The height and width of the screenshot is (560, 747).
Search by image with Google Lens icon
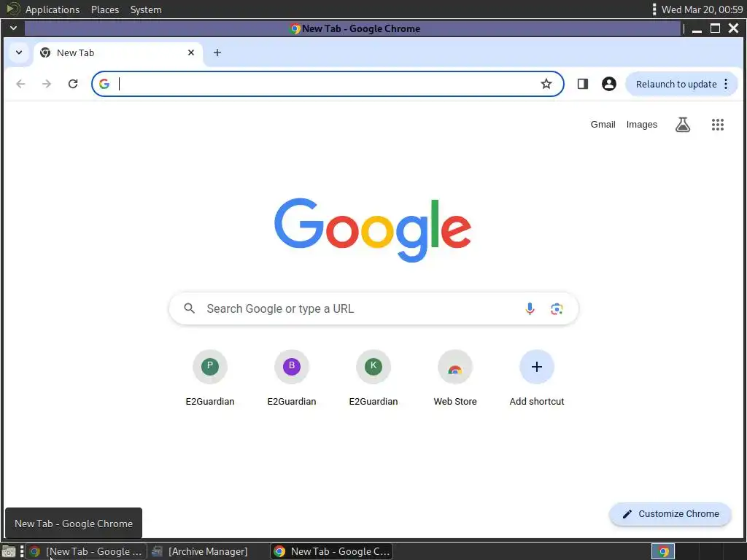pos(557,308)
